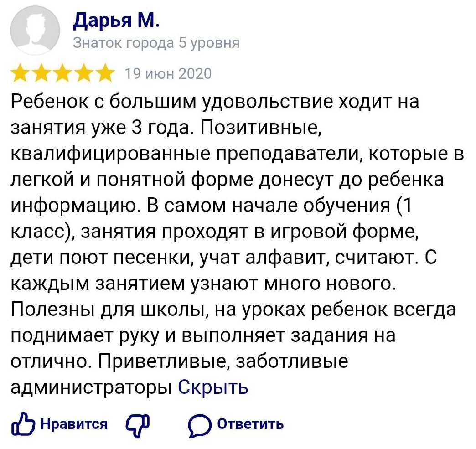Viewport: 476px width, 449px height.
Task: Click the Нравится button label
Action: tap(74, 423)
